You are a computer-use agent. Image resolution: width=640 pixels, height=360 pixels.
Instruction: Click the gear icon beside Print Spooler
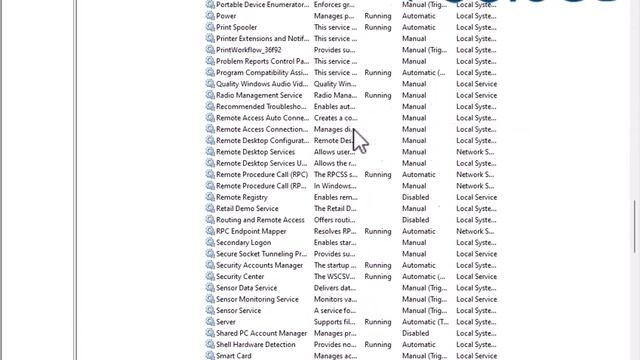click(210, 27)
